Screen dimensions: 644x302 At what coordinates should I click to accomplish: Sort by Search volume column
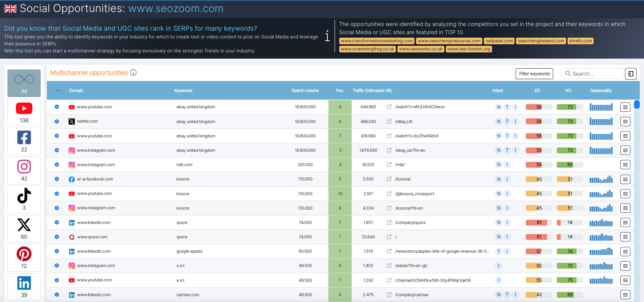point(305,90)
